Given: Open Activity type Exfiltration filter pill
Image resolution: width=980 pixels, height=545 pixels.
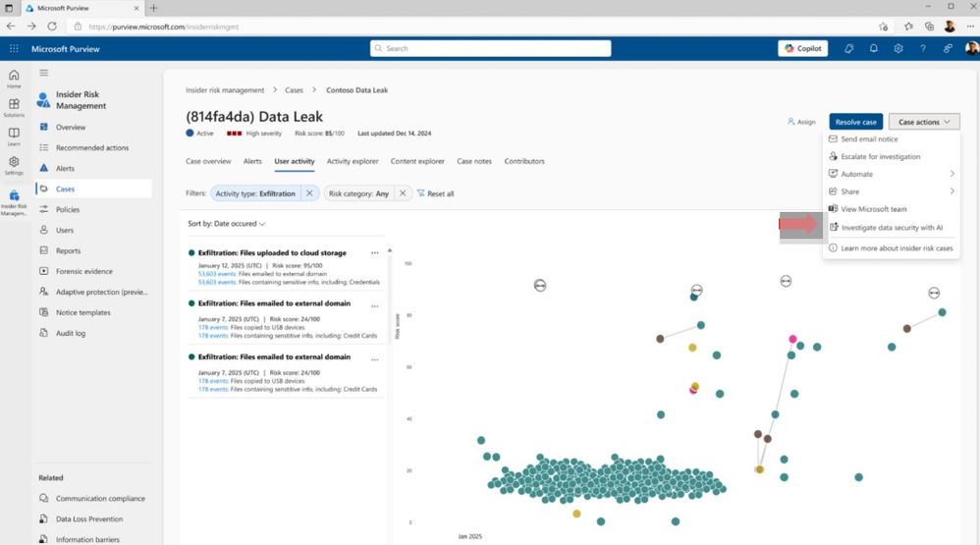Looking at the screenshot, I should [x=255, y=193].
